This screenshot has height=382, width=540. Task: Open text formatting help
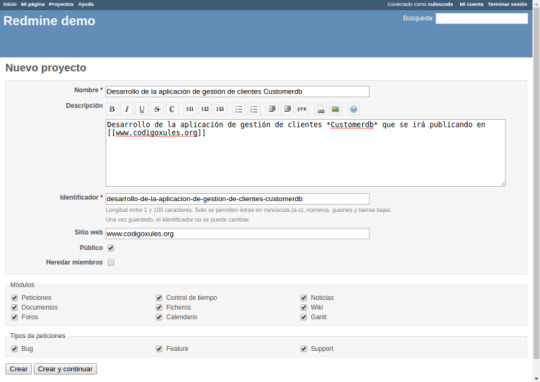pyautogui.click(x=353, y=109)
